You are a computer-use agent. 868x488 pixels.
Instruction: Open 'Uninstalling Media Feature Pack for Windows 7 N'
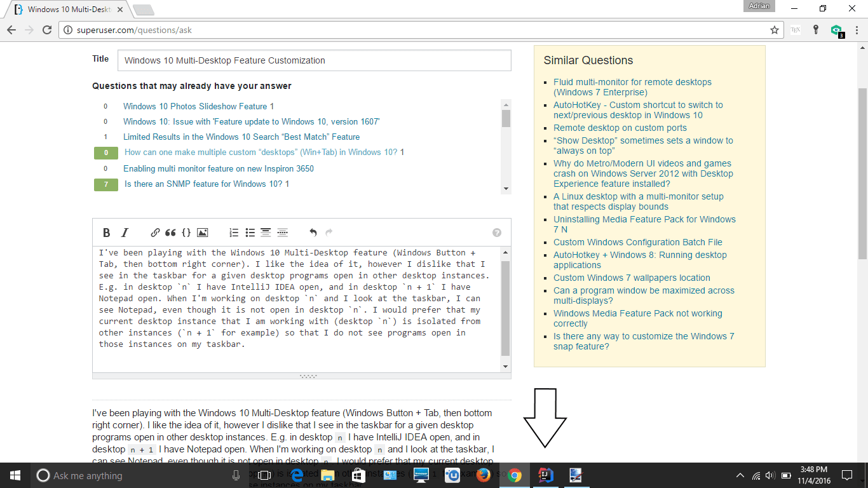point(644,224)
